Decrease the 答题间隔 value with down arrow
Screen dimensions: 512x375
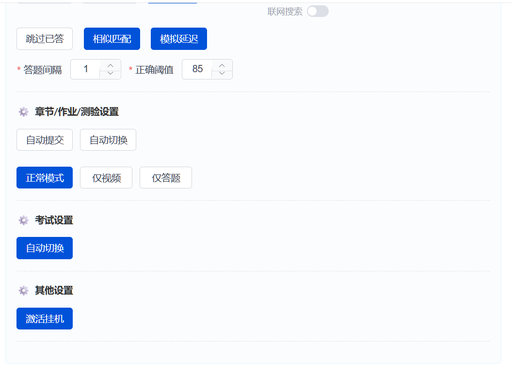click(x=111, y=74)
